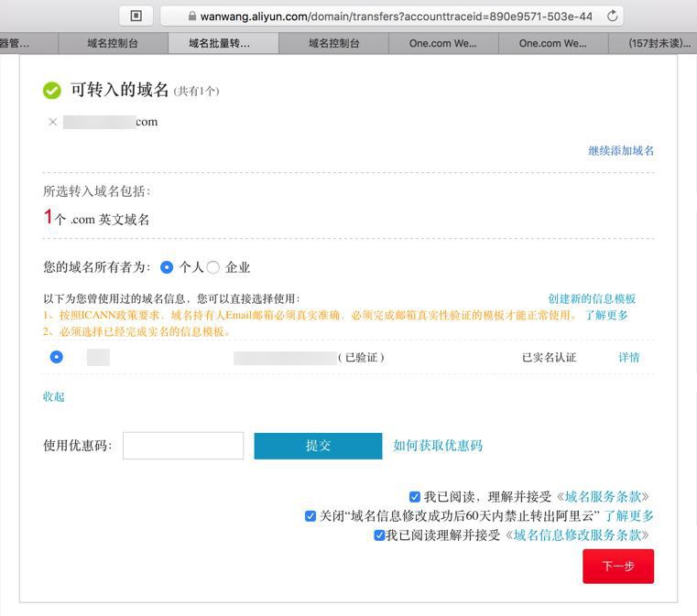Select 个人 as domain owner
Viewport: 697px width, 616px height.
click(167, 267)
